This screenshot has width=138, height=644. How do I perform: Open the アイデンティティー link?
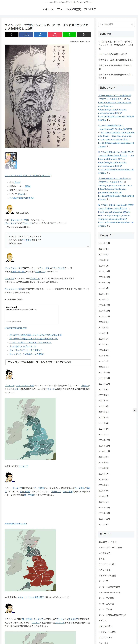18,272
